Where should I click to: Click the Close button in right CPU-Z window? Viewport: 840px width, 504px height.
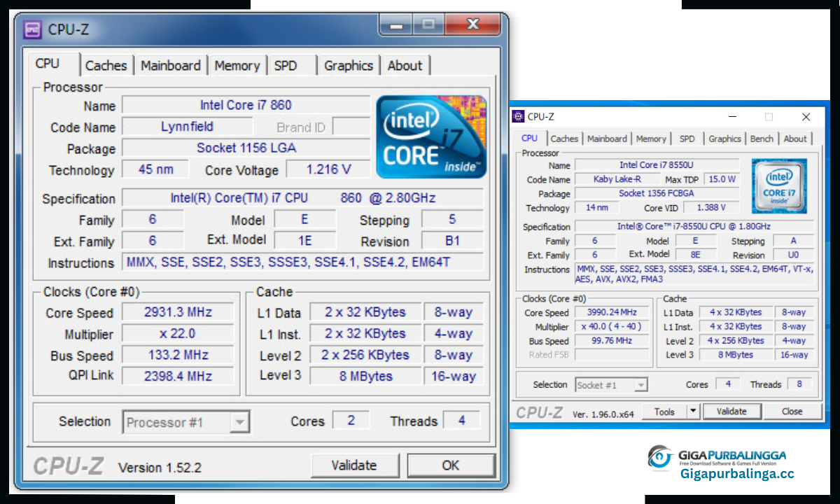coord(792,412)
